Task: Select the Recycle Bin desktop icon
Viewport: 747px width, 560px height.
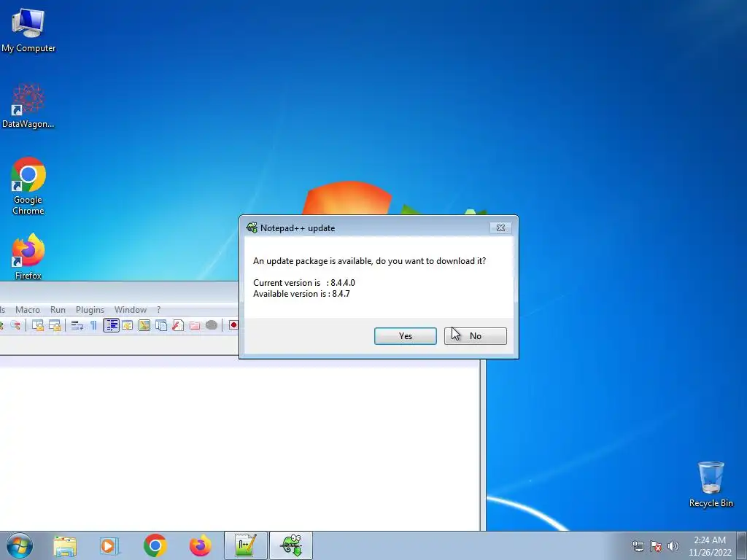Action: pos(711,484)
